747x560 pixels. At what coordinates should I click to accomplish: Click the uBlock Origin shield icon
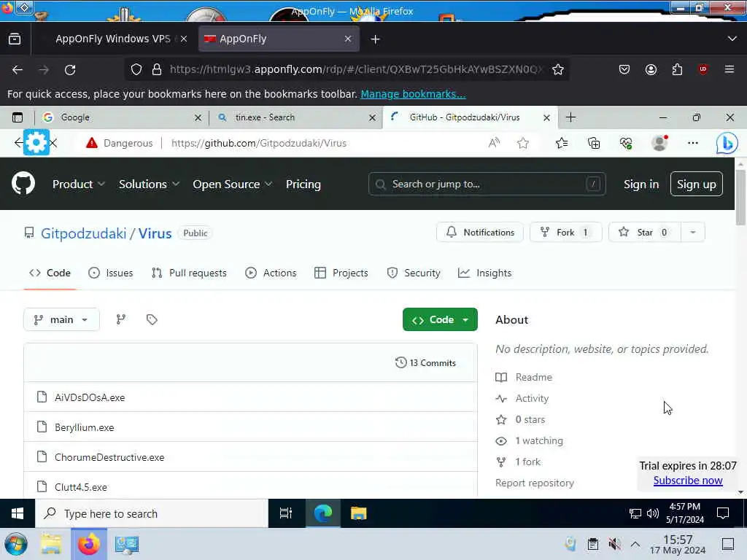[x=703, y=69]
